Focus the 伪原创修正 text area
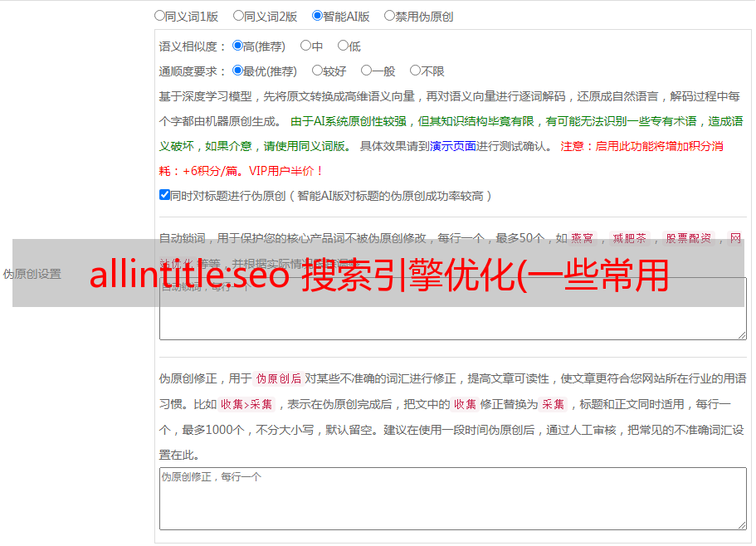 pos(453,499)
